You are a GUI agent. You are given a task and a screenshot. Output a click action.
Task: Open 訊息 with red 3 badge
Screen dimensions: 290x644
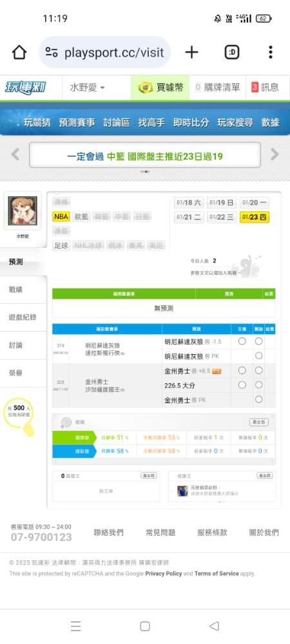coord(265,88)
